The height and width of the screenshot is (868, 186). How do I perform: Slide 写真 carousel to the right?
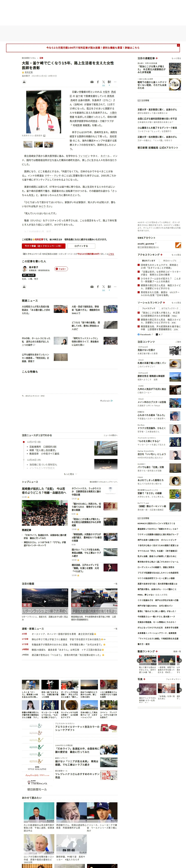[180, 690]
